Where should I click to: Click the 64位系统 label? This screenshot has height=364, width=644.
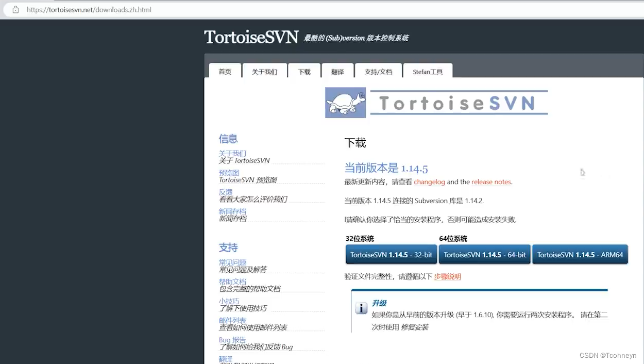pyautogui.click(x=453, y=239)
